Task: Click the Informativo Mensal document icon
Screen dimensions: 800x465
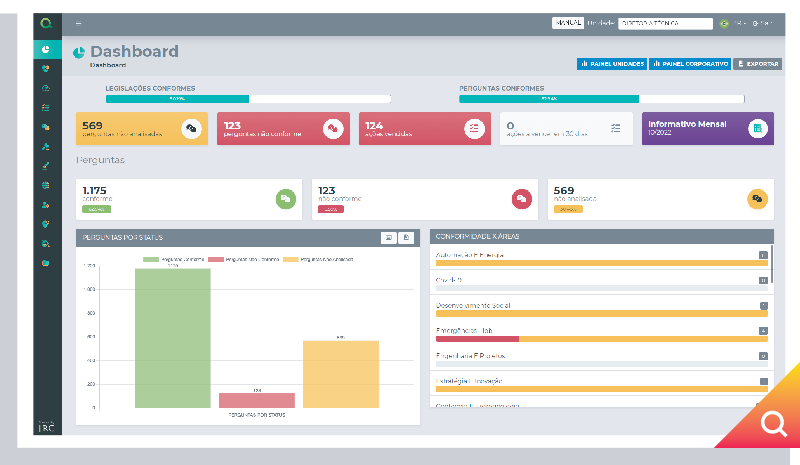Action: [758, 128]
